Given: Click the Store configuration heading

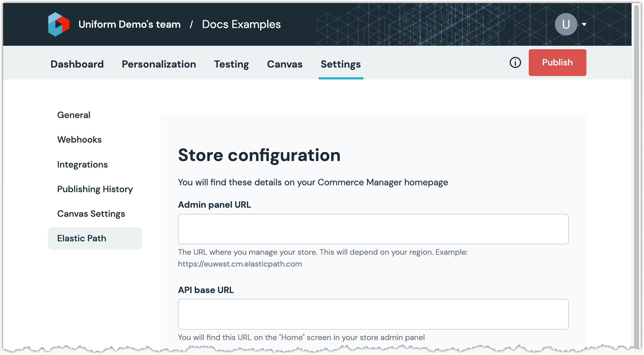Looking at the screenshot, I should 259,155.
